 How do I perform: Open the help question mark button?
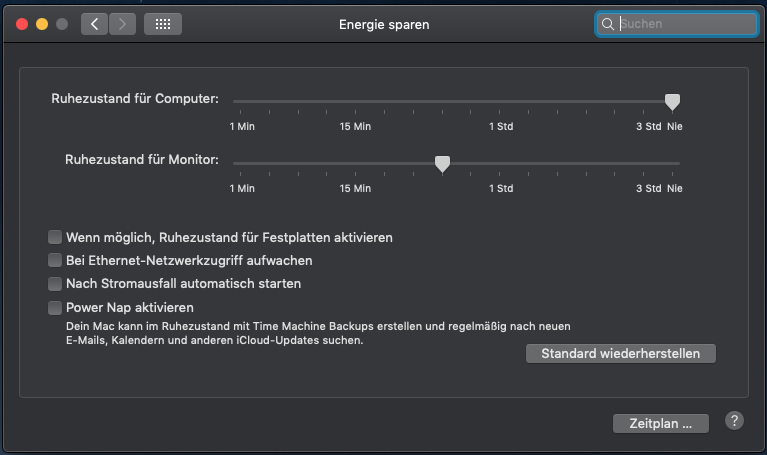pyautogui.click(x=734, y=421)
